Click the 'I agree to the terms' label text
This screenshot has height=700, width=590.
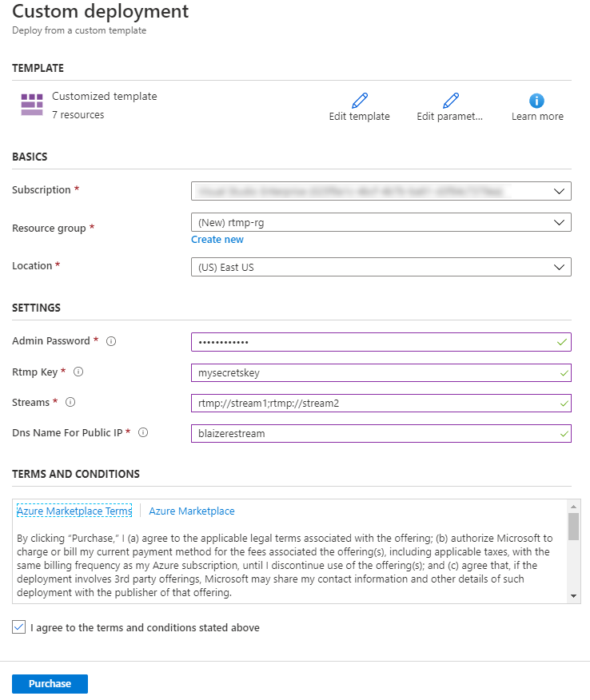146,627
